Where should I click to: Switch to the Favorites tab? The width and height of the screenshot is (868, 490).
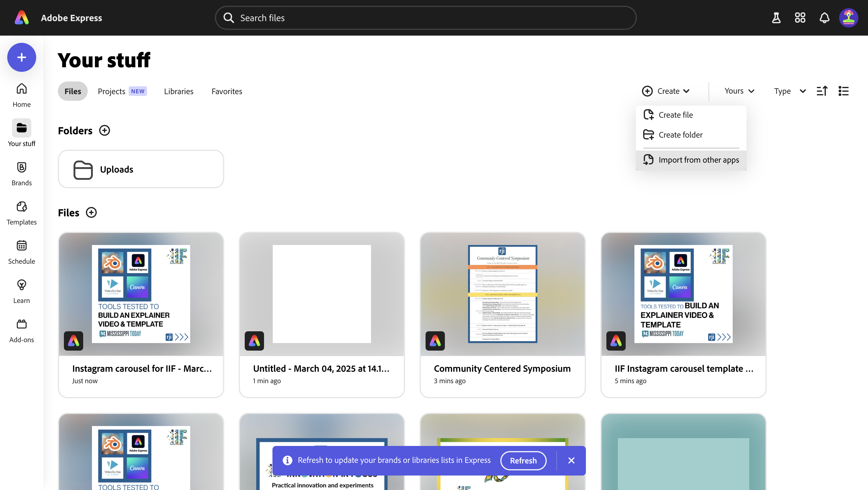tap(226, 91)
